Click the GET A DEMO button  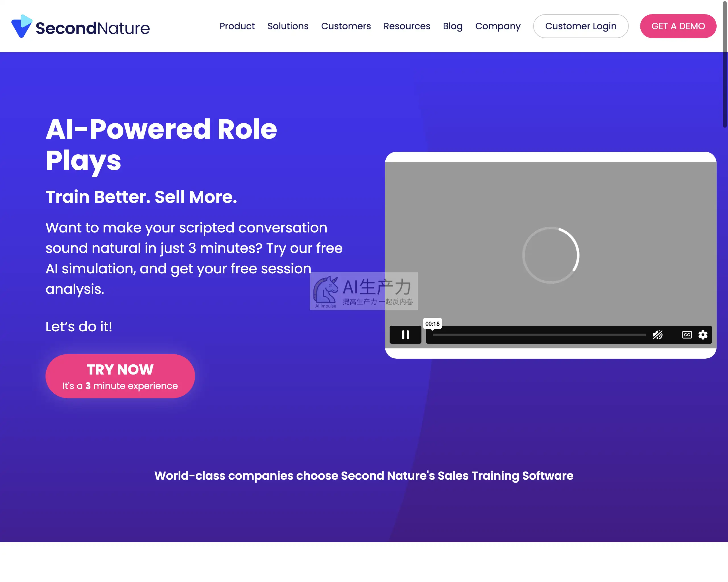[x=678, y=26]
